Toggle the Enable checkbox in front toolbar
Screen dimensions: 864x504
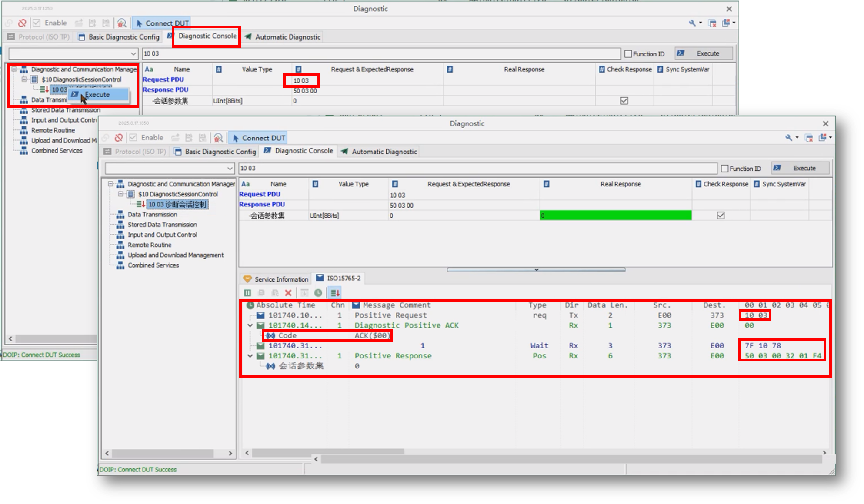133,138
